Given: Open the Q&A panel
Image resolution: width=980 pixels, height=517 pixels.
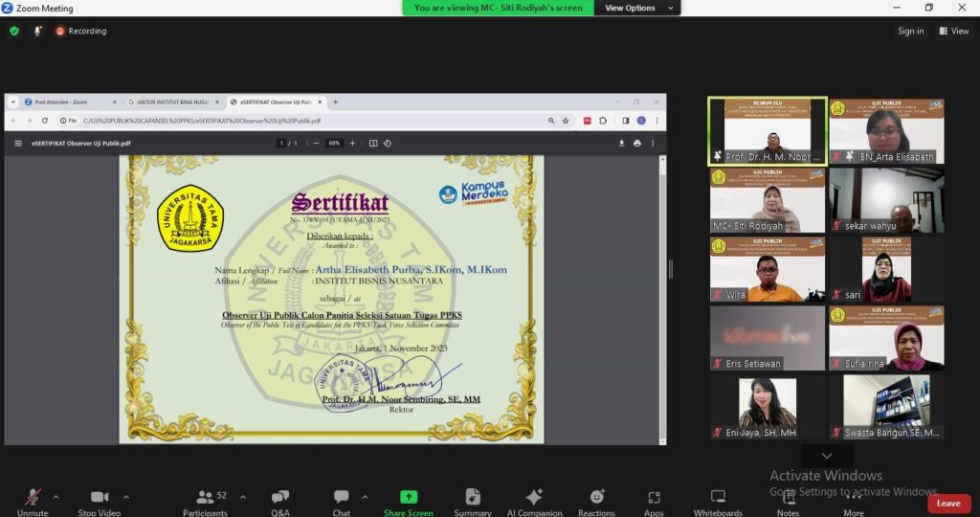Looking at the screenshot, I should tap(280, 502).
